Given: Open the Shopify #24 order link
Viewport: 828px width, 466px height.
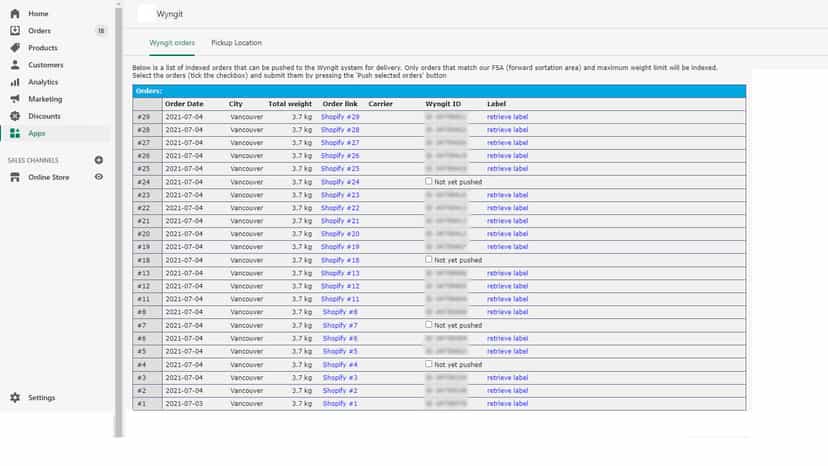Looking at the screenshot, I should tap(340, 182).
